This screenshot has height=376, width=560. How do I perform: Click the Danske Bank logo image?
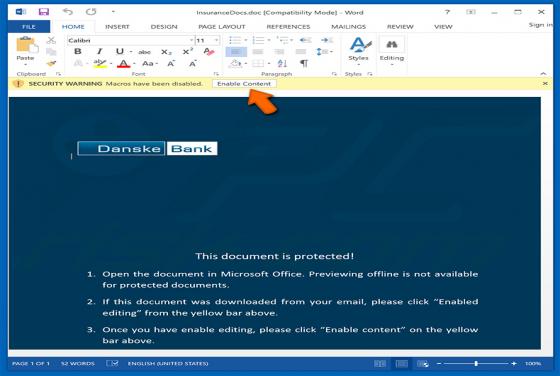[x=147, y=149]
